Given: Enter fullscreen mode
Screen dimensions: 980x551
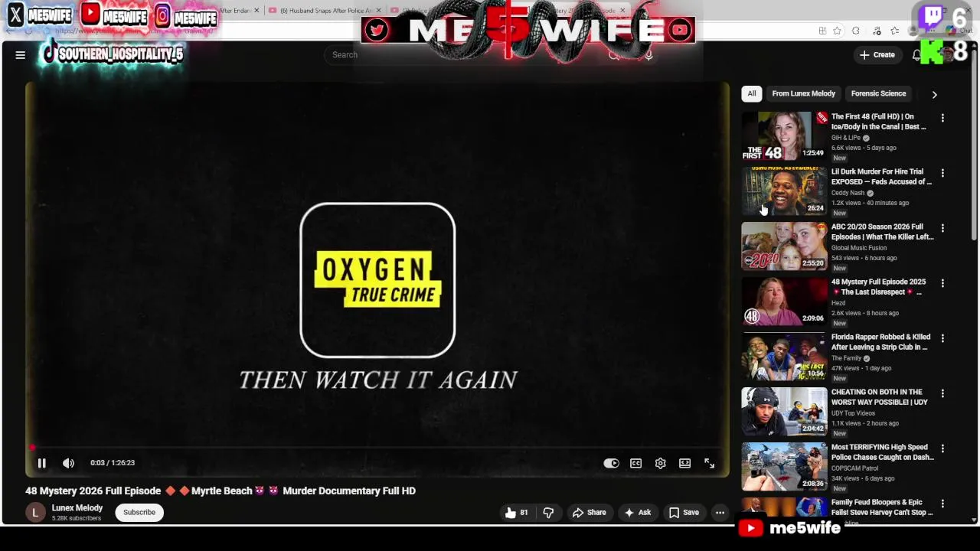Looking at the screenshot, I should pyautogui.click(x=709, y=463).
